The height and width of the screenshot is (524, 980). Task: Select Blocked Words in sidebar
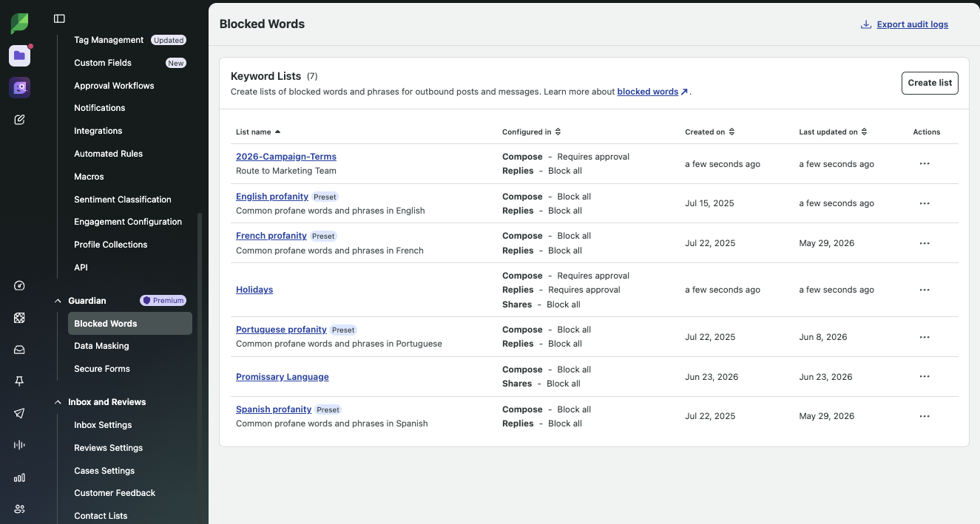click(x=129, y=324)
